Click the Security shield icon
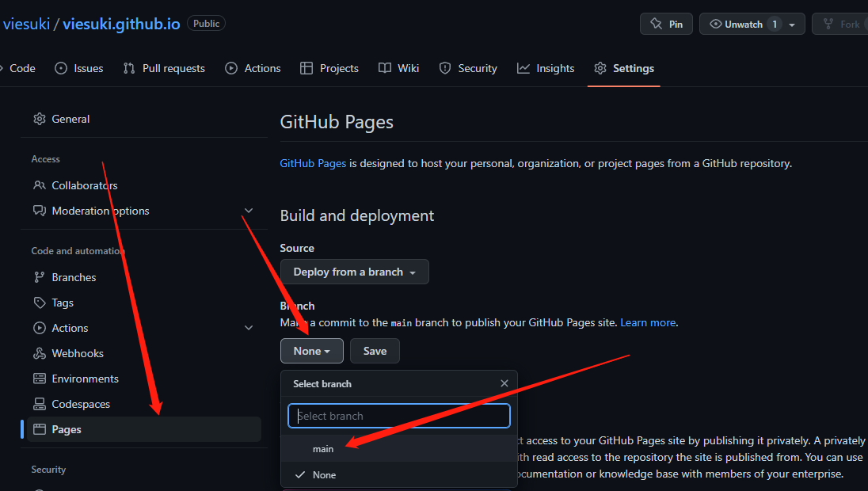868x491 pixels. (445, 68)
